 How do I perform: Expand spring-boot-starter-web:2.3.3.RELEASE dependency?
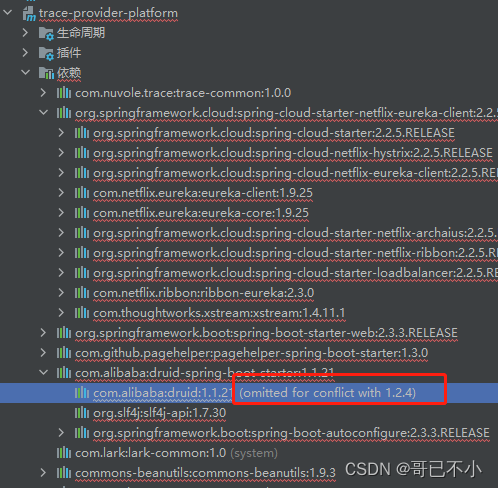point(43,333)
